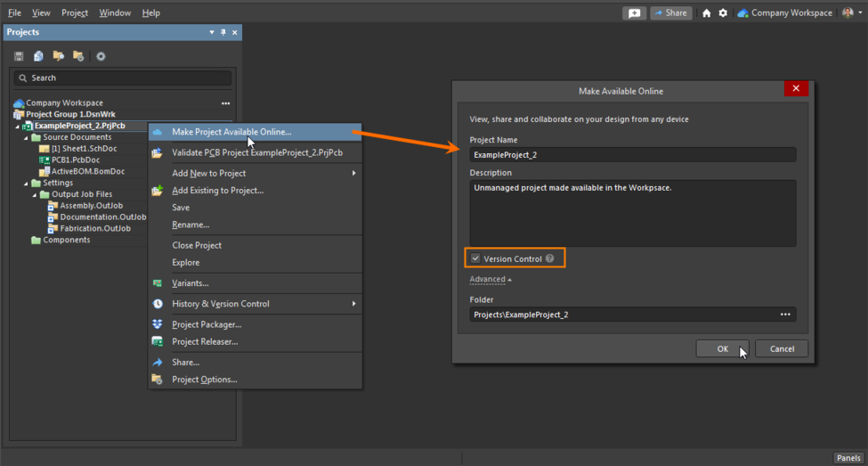Collapse the Advanced section in dialog
The height and width of the screenshot is (466, 868).
pyautogui.click(x=491, y=280)
